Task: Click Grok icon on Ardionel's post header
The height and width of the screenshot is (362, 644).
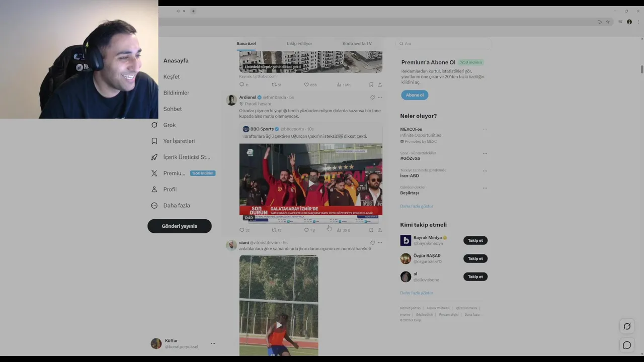Action: click(372, 97)
